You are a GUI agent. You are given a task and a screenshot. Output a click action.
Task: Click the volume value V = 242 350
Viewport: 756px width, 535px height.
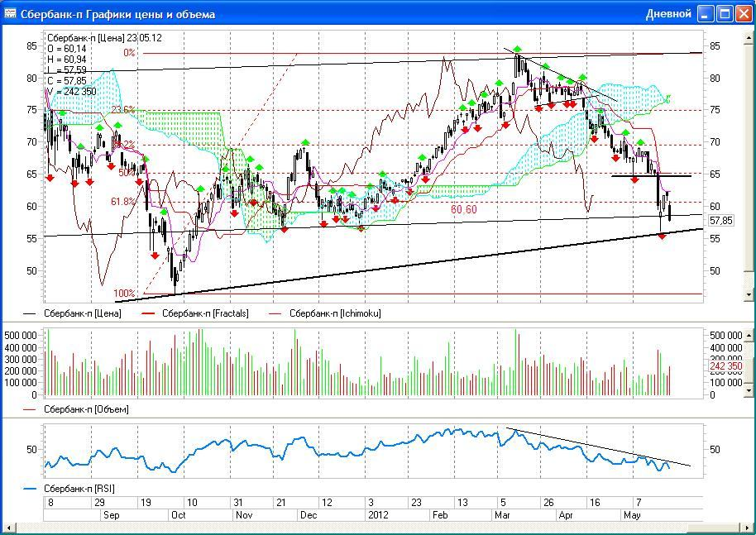click(72, 92)
